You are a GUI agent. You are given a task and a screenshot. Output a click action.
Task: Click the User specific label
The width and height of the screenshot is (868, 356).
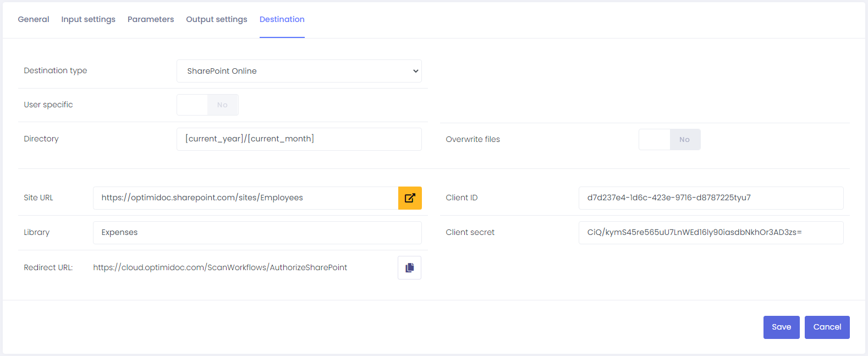(x=48, y=105)
